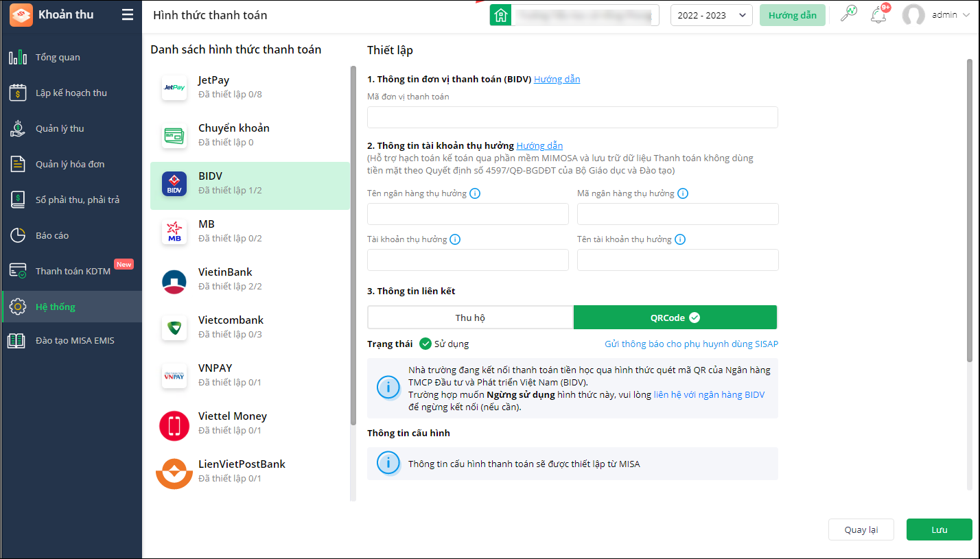Screen dimensions: 980x559
Task: Select the Thu hộ link option
Action: 470,318
